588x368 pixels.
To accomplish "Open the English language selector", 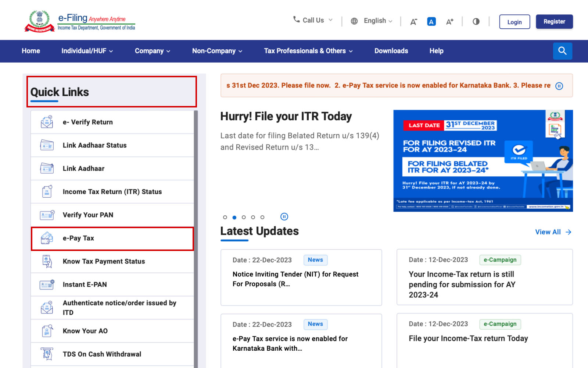I will 374,21.
